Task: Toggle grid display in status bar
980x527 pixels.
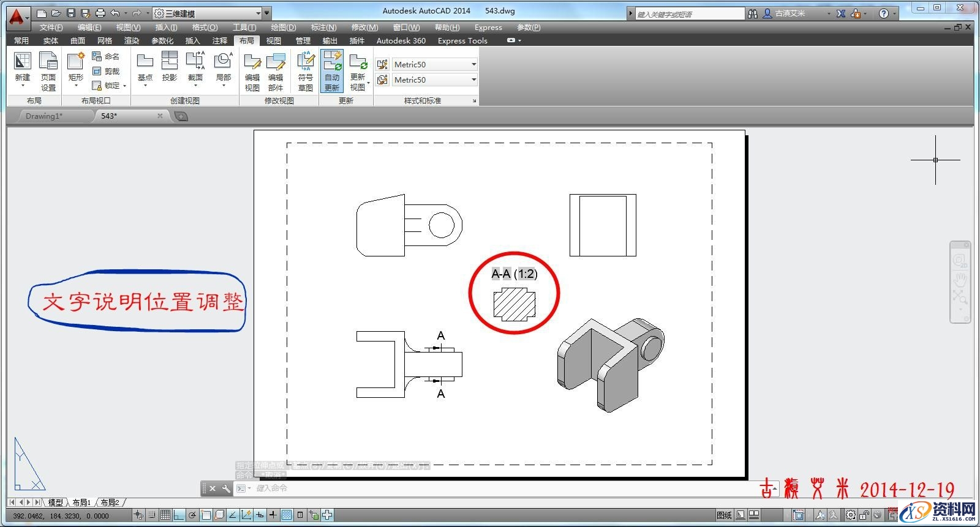Action: [x=165, y=515]
